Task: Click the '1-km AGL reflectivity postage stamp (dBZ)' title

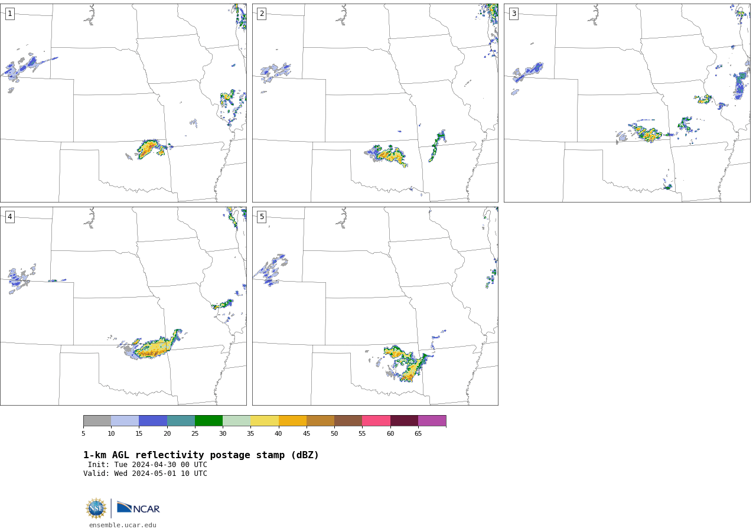Action: click(201, 455)
